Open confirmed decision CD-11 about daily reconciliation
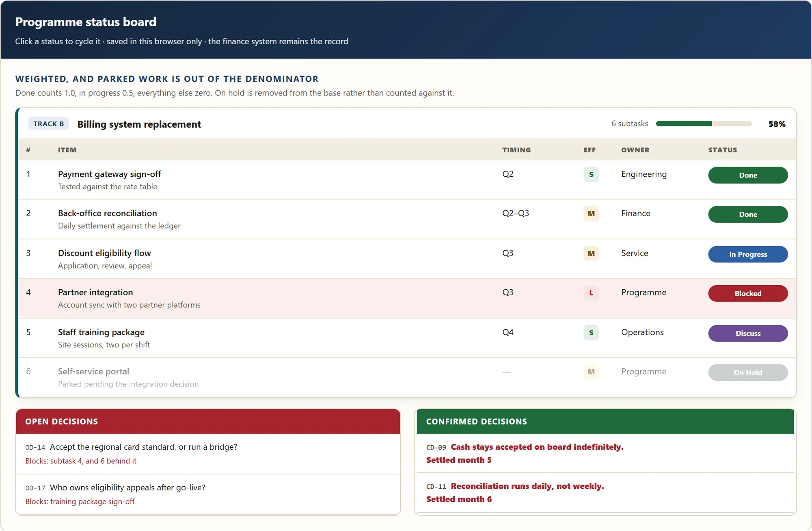The image size is (812, 531). point(605,492)
